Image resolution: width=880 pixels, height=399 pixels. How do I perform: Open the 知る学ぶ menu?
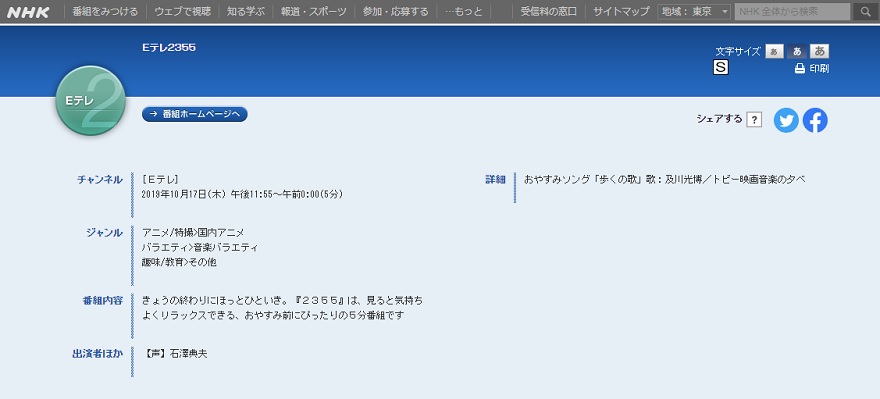coord(246,11)
